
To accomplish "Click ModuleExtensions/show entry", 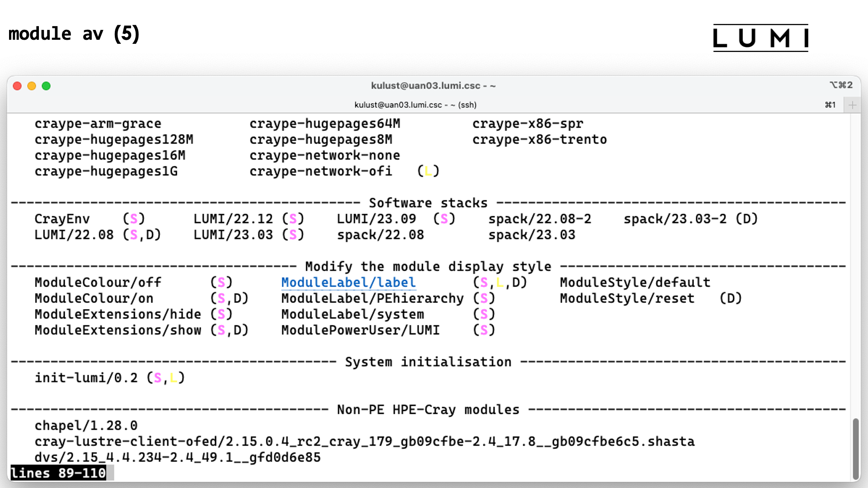I will pyautogui.click(x=118, y=330).
